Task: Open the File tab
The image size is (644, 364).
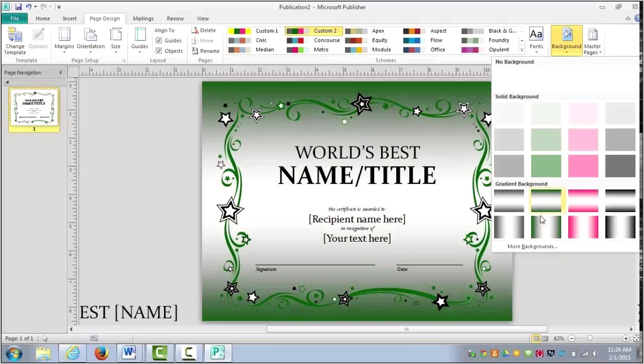Action: pyautogui.click(x=15, y=19)
